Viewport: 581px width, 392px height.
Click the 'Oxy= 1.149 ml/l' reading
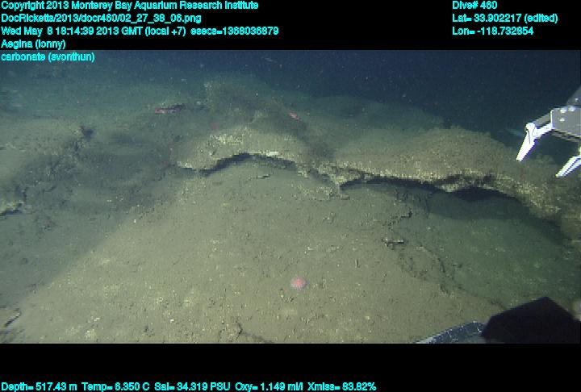(269, 387)
